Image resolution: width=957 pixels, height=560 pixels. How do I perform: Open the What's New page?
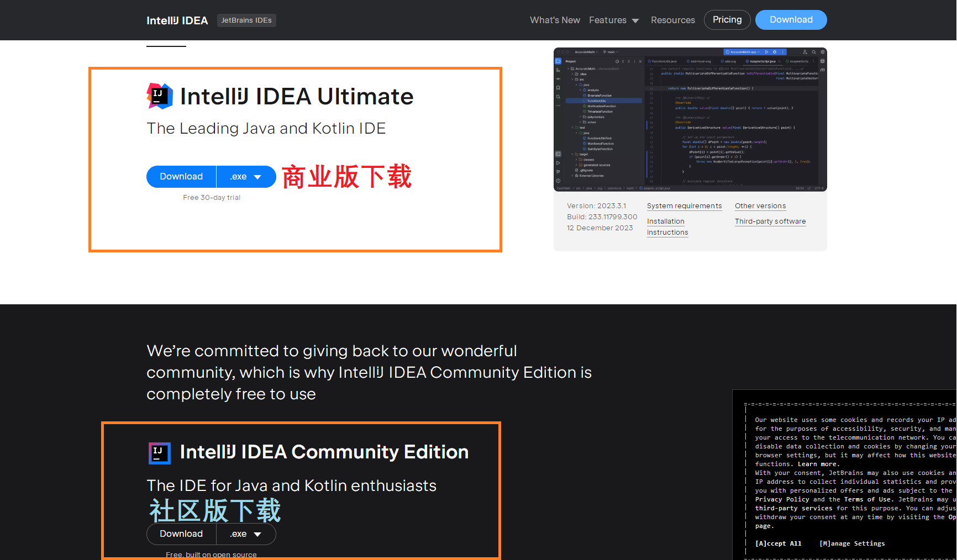pos(555,20)
